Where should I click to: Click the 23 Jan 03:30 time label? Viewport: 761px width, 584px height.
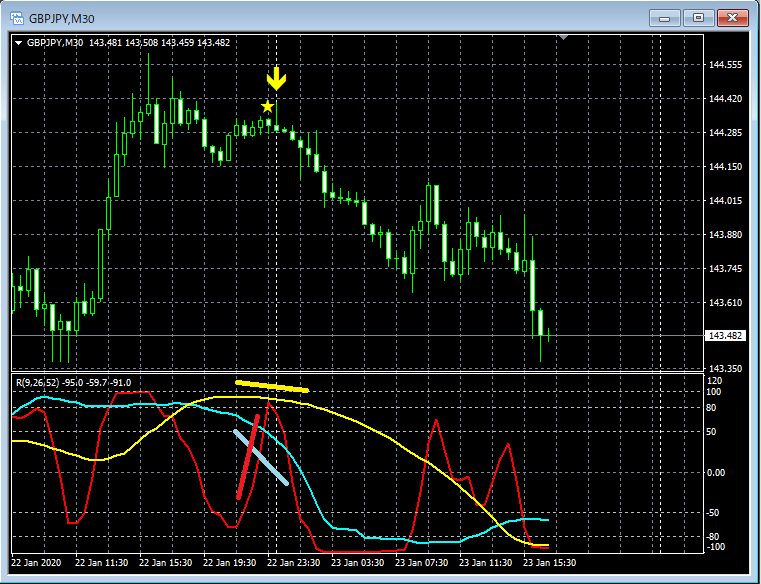click(358, 563)
